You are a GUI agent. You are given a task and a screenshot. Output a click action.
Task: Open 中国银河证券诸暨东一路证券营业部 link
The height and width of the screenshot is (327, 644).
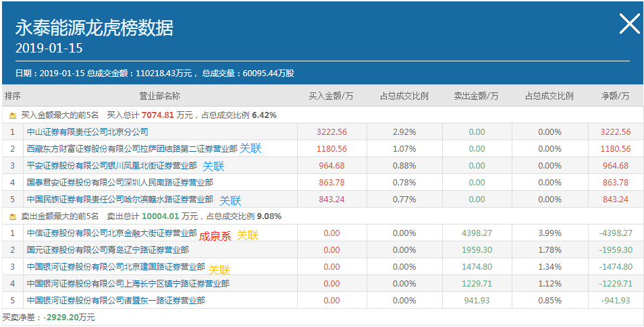[116, 300]
